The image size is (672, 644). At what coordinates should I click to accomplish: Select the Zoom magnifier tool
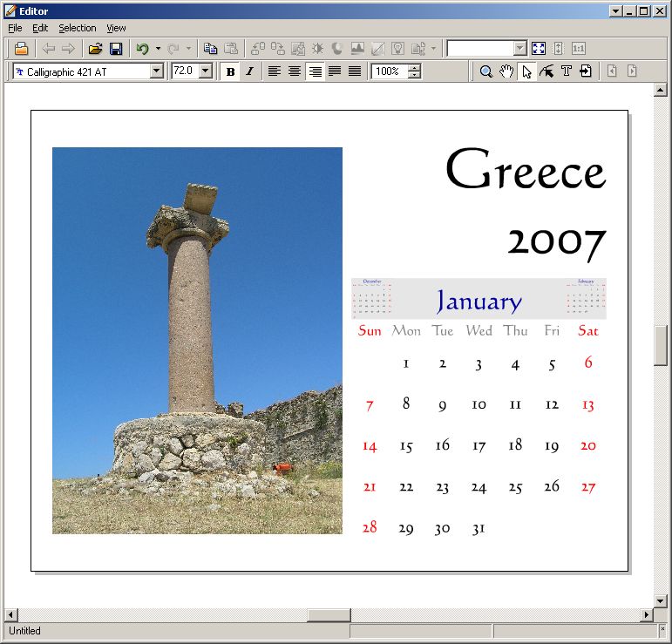point(486,71)
